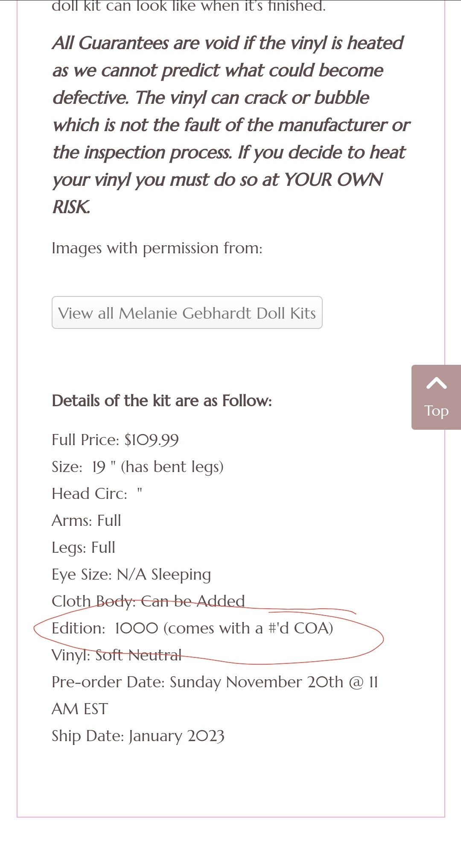Select the Vinyl: Soft Neutral line
Viewport: 461px width, 868px height.
pyautogui.click(x=117, y=655)
